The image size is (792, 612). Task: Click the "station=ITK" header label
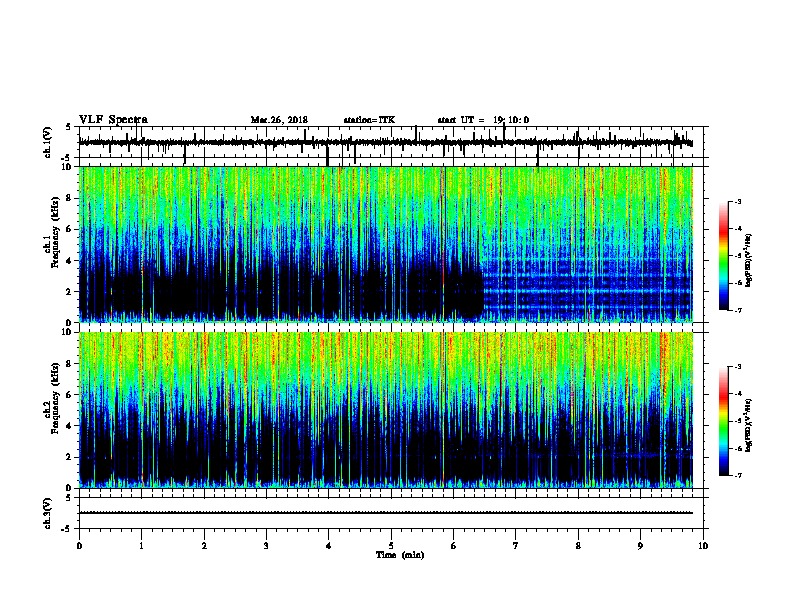pyautogui.click(x=369, y=120)
